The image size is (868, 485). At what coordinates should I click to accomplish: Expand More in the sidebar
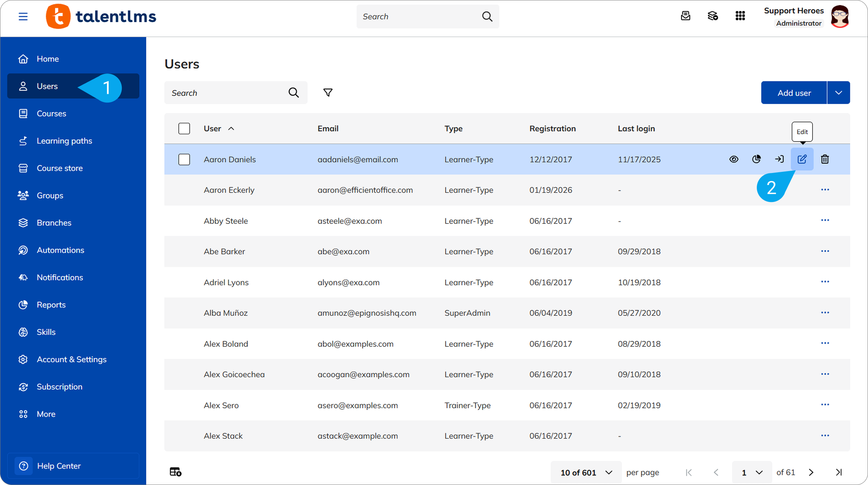73,414
